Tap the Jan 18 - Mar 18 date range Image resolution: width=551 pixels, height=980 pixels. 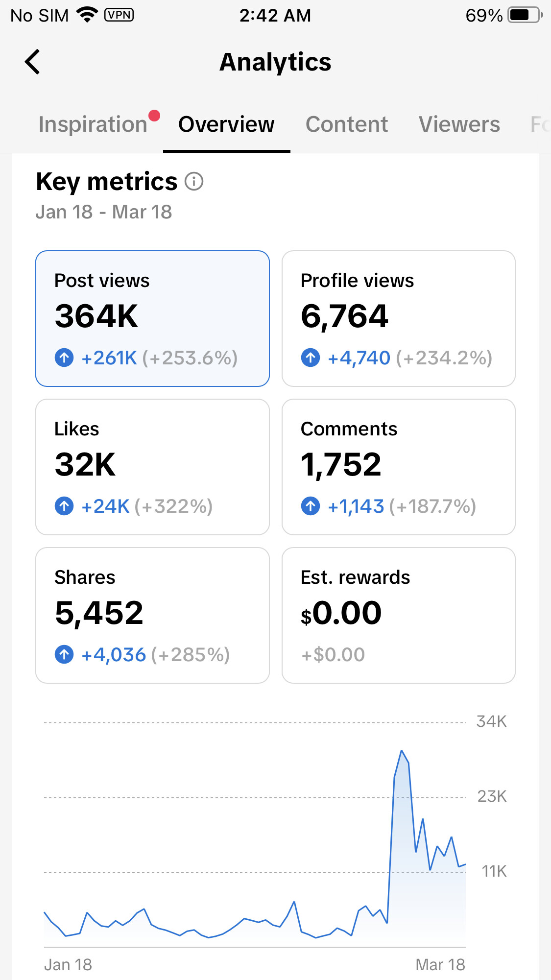(104, 212)
